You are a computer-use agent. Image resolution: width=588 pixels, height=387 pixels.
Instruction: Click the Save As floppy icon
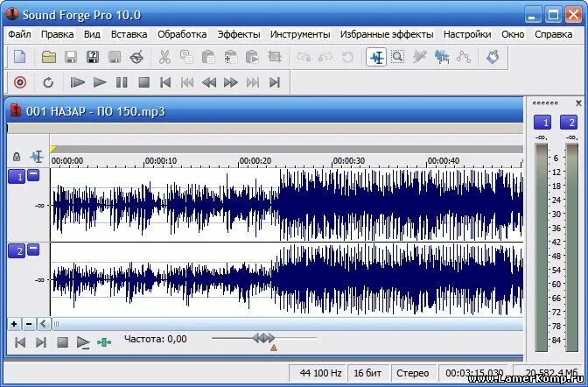92,57
